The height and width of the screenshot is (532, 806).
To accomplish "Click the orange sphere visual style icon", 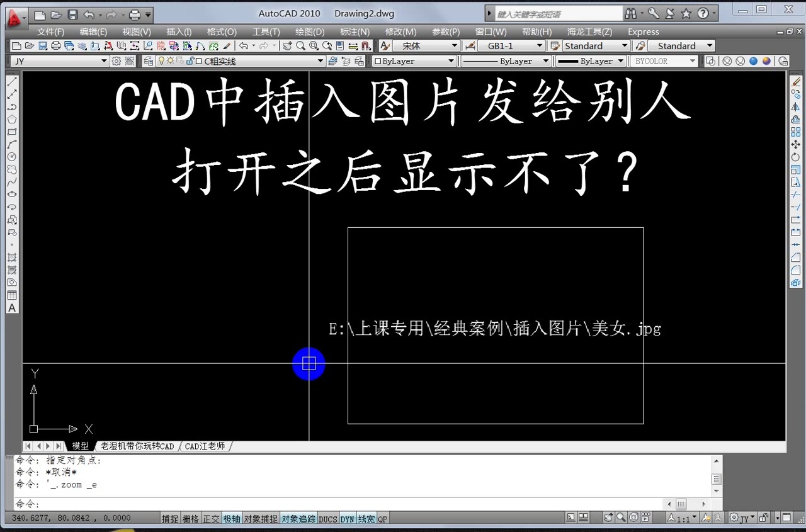I will pos(766,61).
